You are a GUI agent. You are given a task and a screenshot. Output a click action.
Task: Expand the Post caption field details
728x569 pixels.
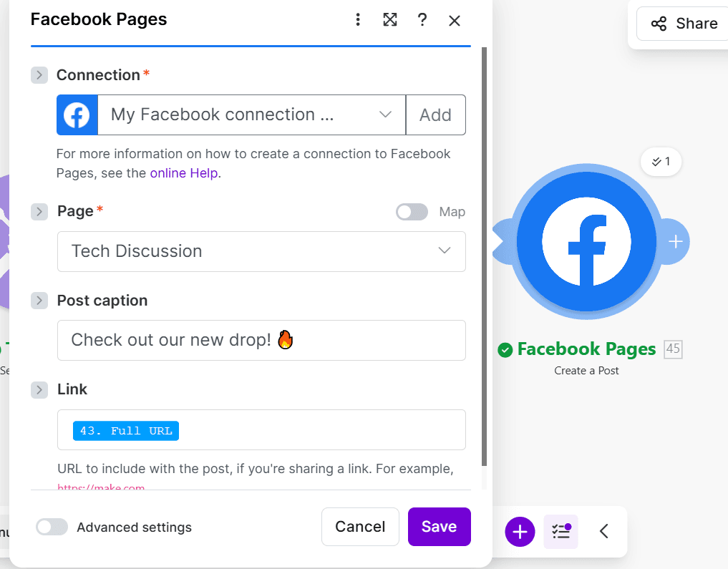coord(39,301)
